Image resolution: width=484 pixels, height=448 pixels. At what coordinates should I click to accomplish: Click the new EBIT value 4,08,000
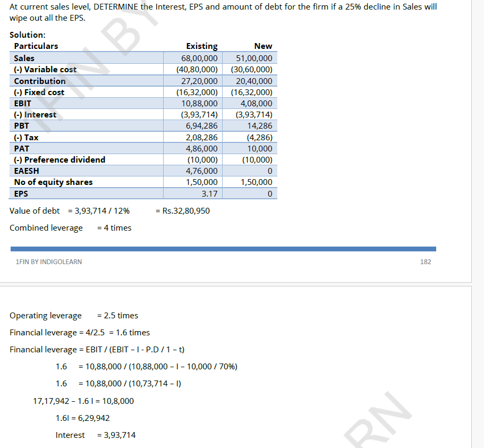point(256,104)
